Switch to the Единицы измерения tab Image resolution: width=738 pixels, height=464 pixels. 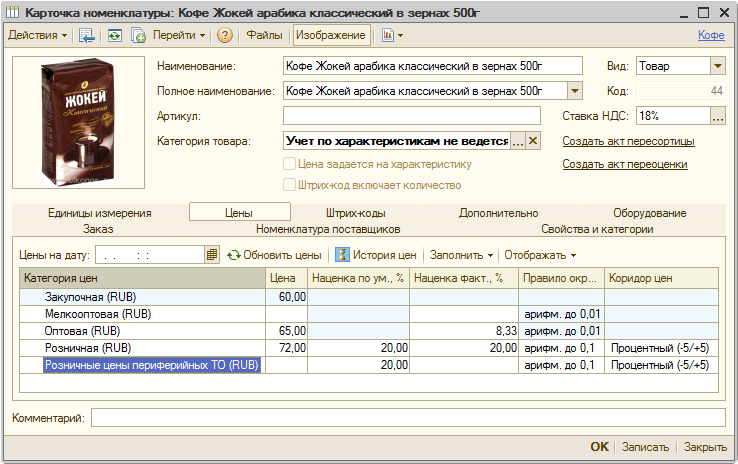[x=100, y=213]
